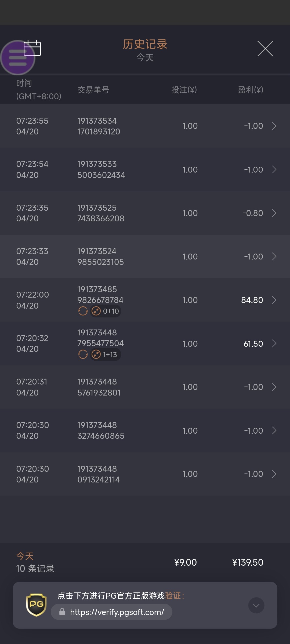Click the replay icon on the 07:22:00 record
The width and height of the screenshot is (290, 644).
click(83, 311)
